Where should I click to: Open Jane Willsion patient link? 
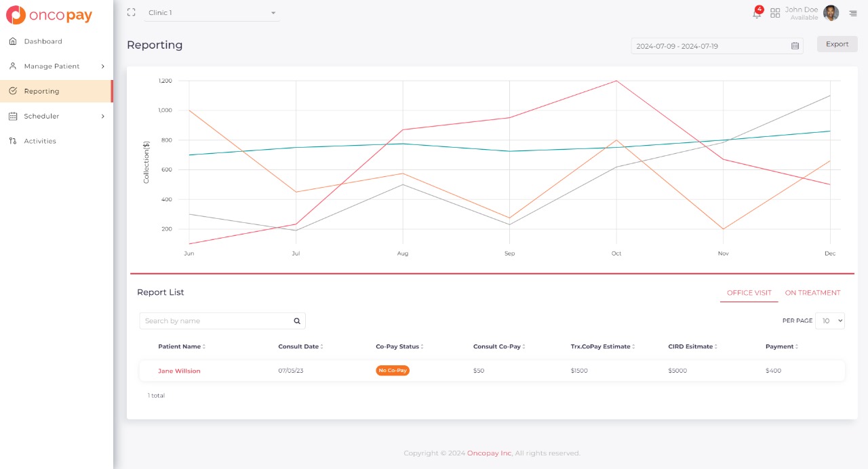(179, 371)
